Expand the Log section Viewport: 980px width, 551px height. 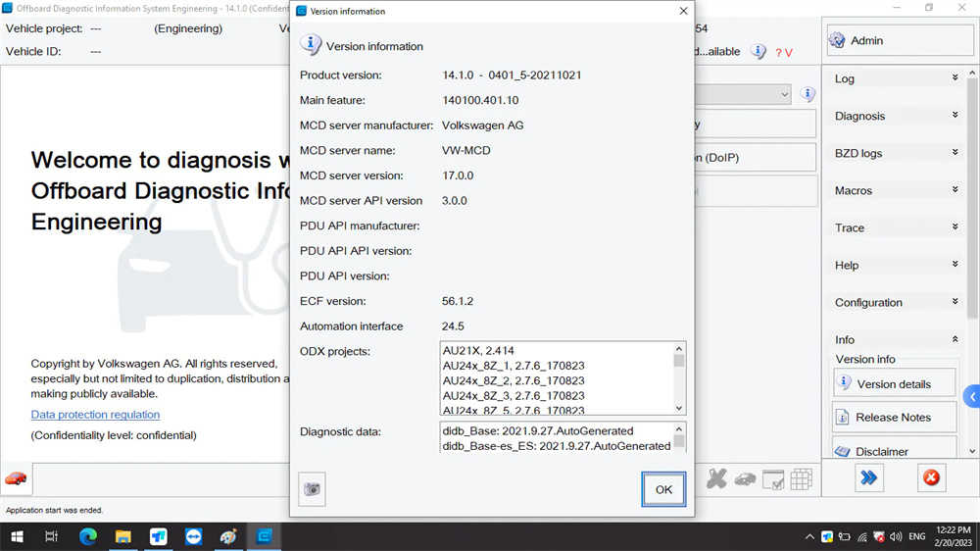tap(896, 78)
